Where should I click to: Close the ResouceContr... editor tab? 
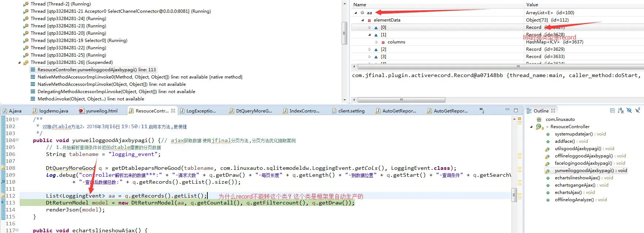173,111
